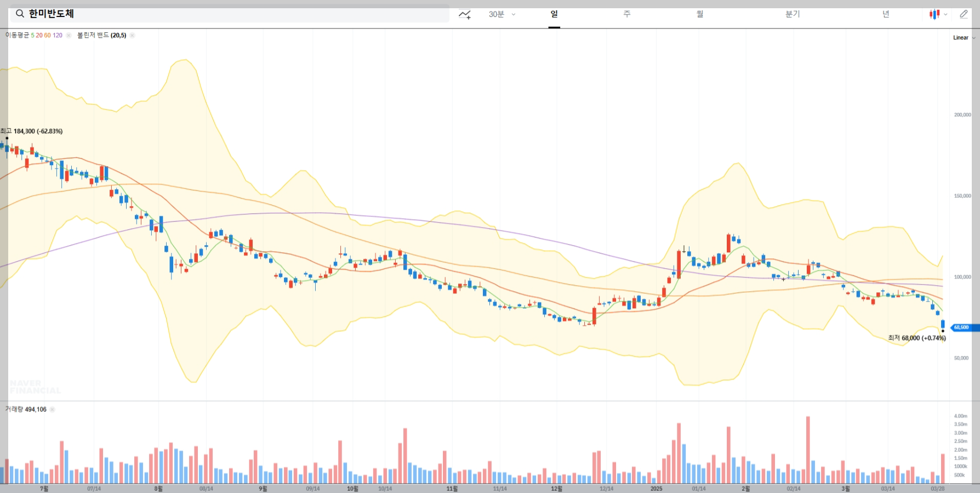Select the 일 daily tab

(x=554, y=14)
